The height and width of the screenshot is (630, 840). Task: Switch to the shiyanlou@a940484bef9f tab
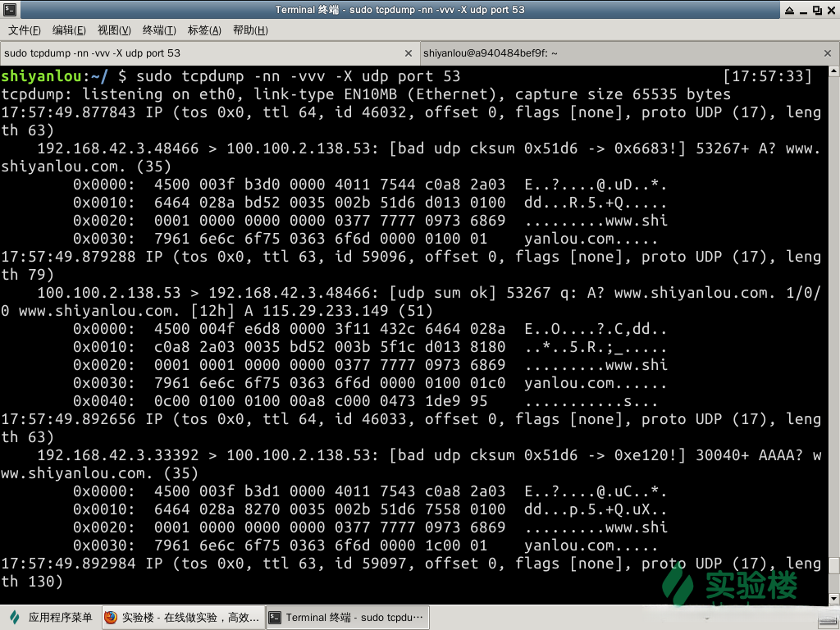tap(629, 53)
